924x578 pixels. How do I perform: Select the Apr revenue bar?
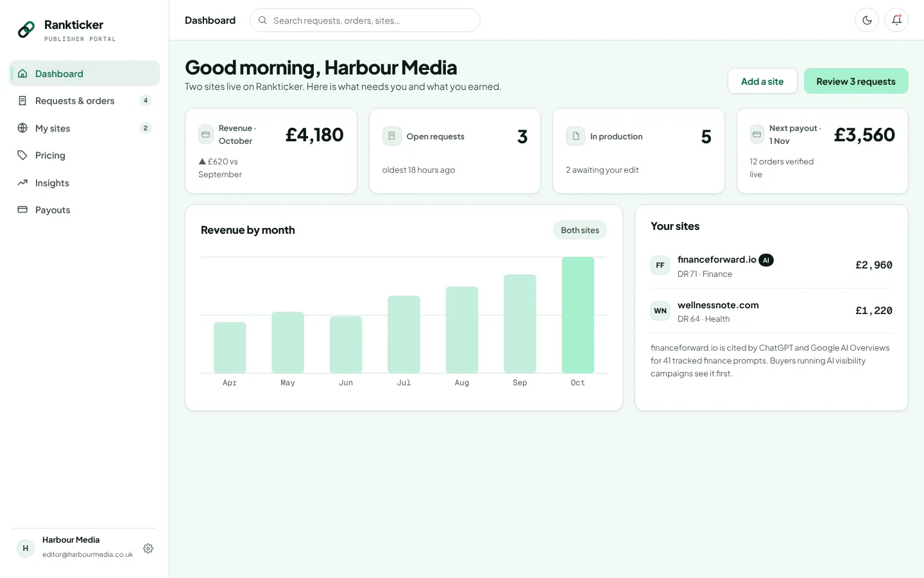pos(230,347)
